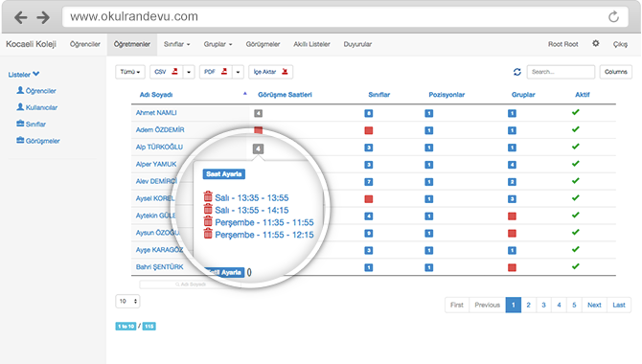The height and width of the screenshot is (364, 642).
Task: Open the Tümü filter dropdown
Action: click(x=130, y=72)
